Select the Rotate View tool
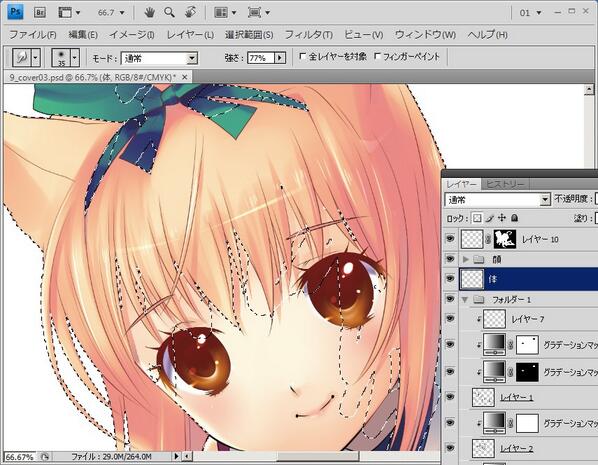The height and width of the screenshot is (465, 598). pyautogui.click(x=190, y=13)
